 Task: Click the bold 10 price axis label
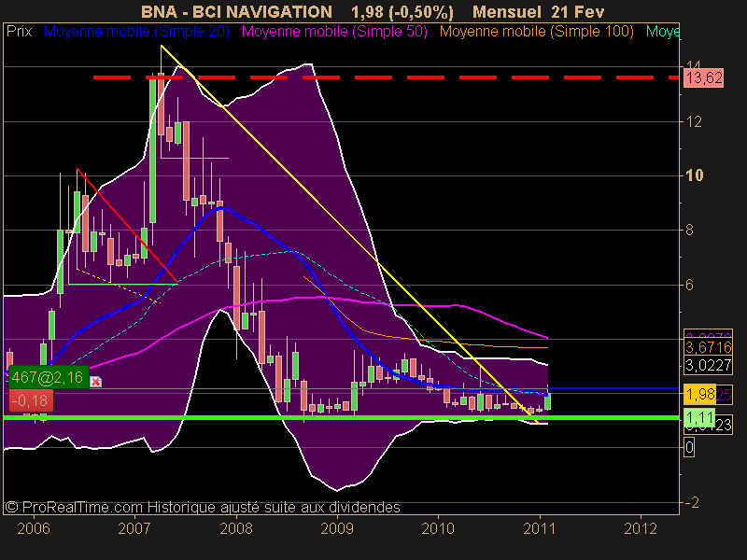tap(694, 175)
